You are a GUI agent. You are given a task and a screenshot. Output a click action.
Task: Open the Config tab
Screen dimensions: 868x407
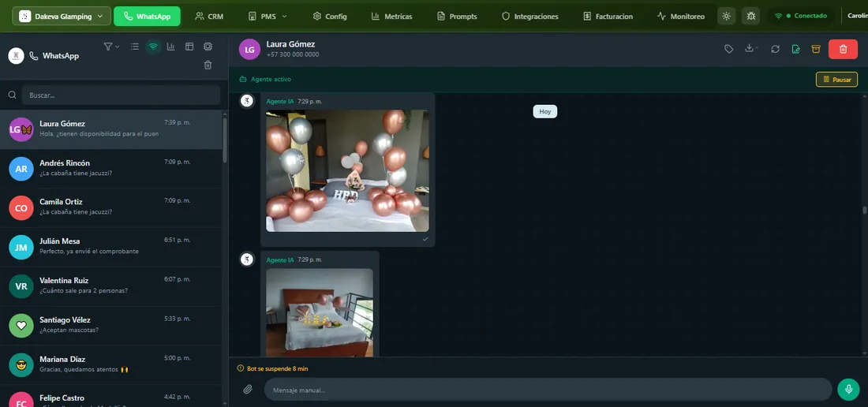point(330,17)
